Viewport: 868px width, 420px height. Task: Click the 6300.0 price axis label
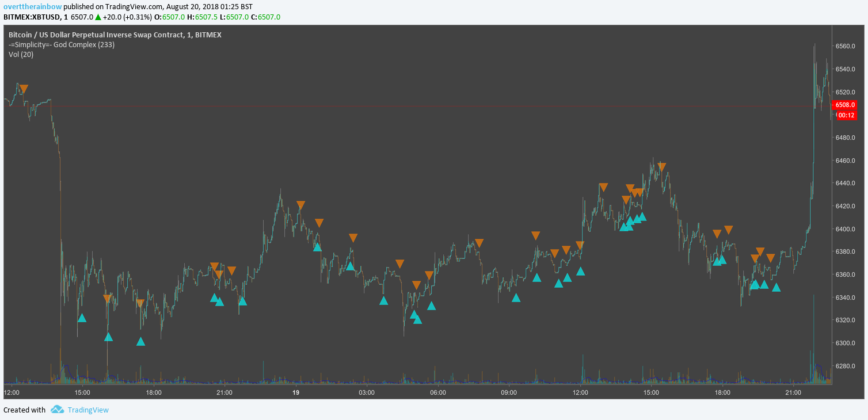pyautogui.click(x=846, y=343)
